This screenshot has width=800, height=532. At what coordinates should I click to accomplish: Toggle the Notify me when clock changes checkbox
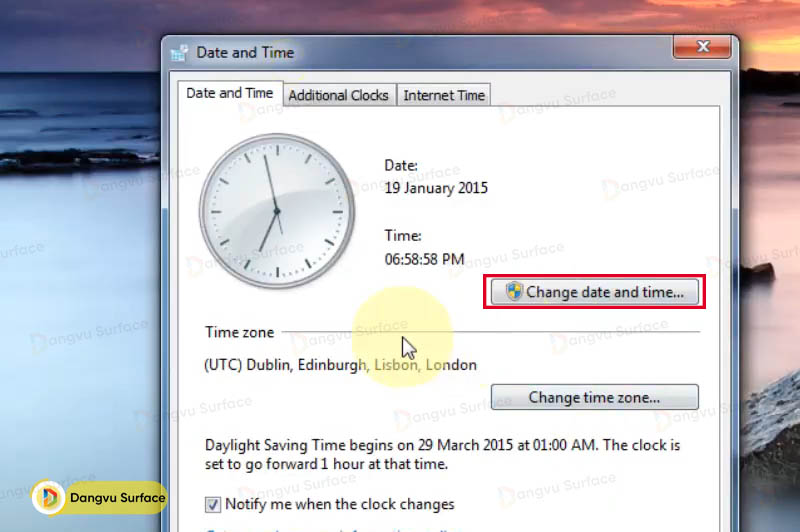pos(213,505)
